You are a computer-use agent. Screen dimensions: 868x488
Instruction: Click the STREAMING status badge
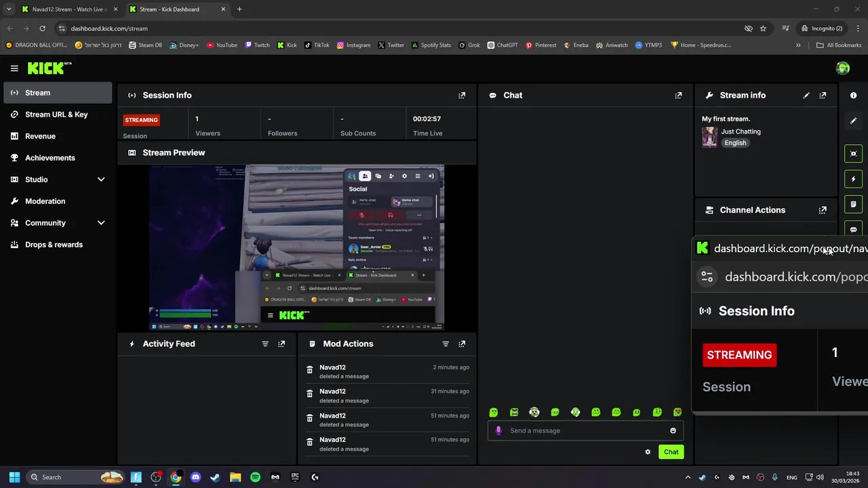[x=141, y=120]
